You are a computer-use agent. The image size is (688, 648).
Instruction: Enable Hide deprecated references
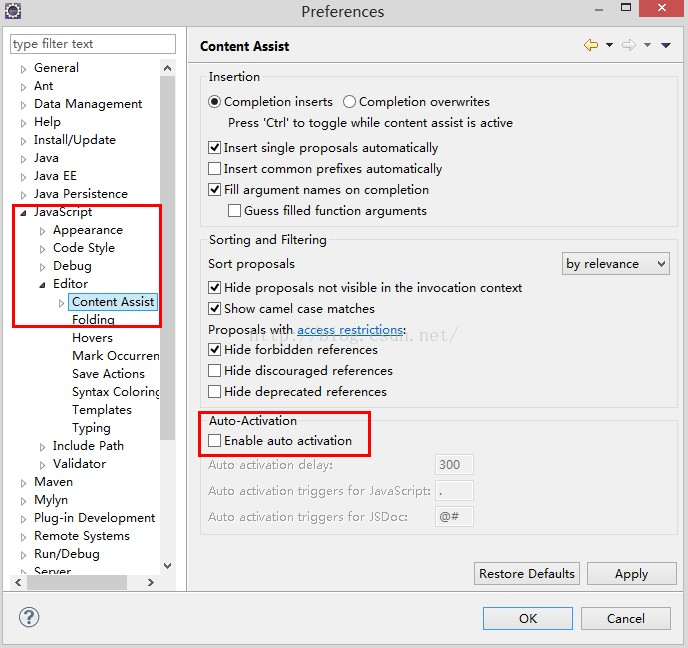(214, 391)
